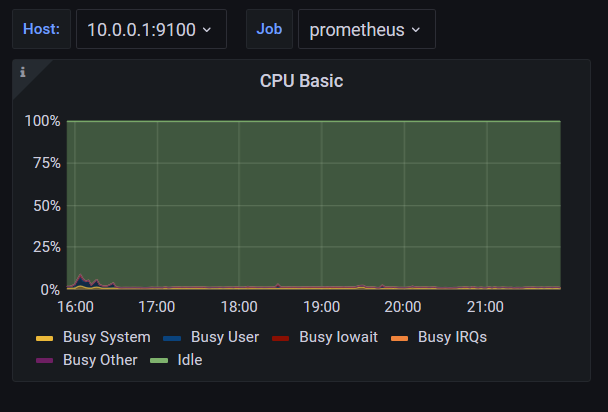
Task: Toggle the Busy Iowait legend series
Action: click(x=338, y=337)
